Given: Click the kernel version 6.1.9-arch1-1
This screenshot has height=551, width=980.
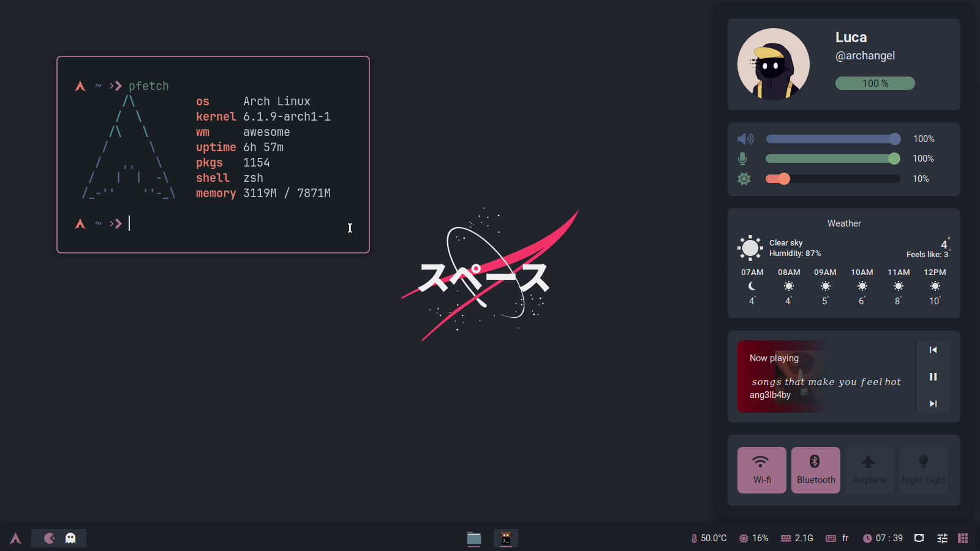Looking at the screenshot, I should point(287,117).
